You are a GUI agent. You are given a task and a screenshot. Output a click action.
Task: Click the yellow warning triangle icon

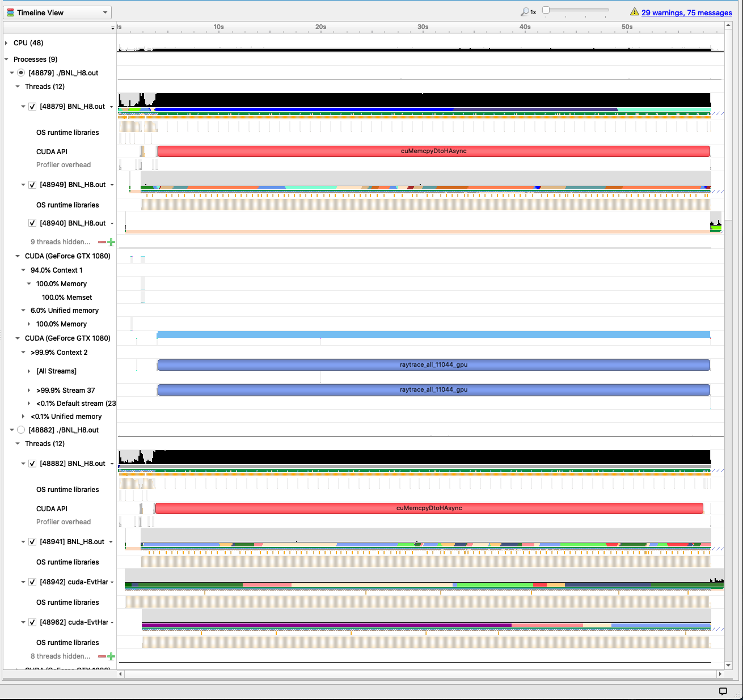point(635,12)
